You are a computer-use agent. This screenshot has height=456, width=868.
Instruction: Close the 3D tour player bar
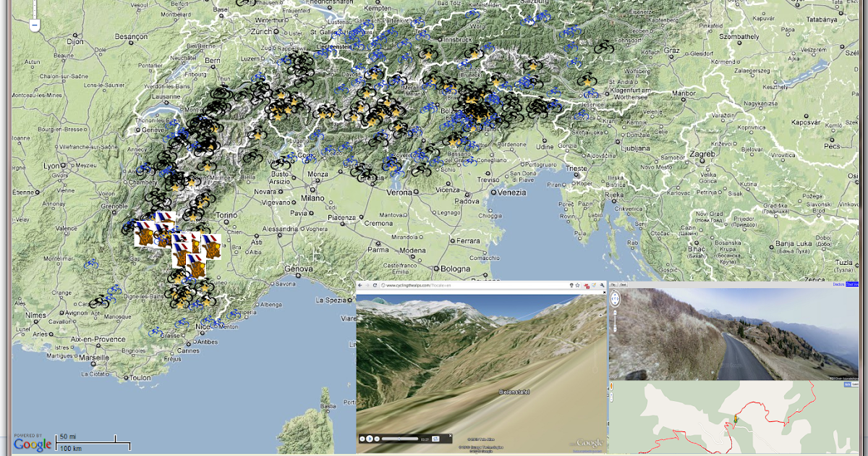tap(450, 436)
